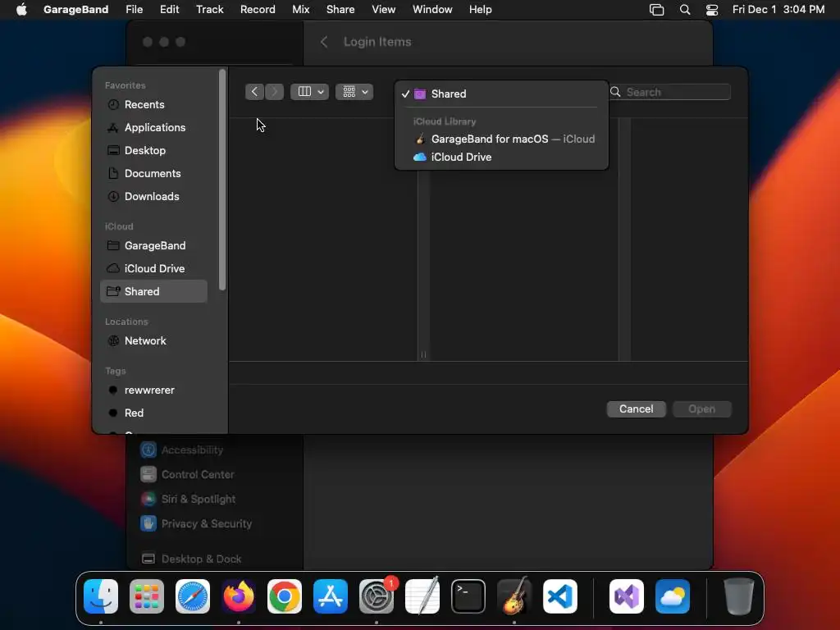Viewport: 840px width, 630px height.
Task: Click the Apple menu logo
Action: tap(21, 9)
